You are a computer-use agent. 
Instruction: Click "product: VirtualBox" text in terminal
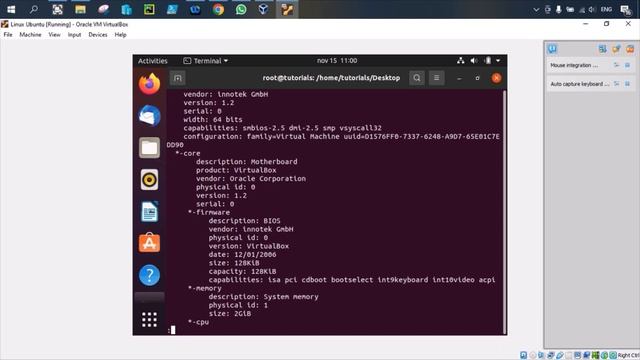click(x=236, y=170)
